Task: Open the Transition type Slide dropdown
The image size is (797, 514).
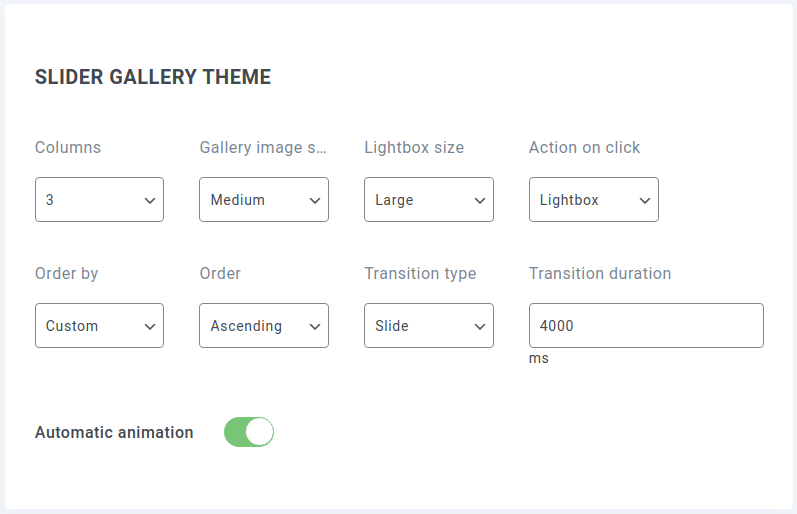Action: [428, 326]
